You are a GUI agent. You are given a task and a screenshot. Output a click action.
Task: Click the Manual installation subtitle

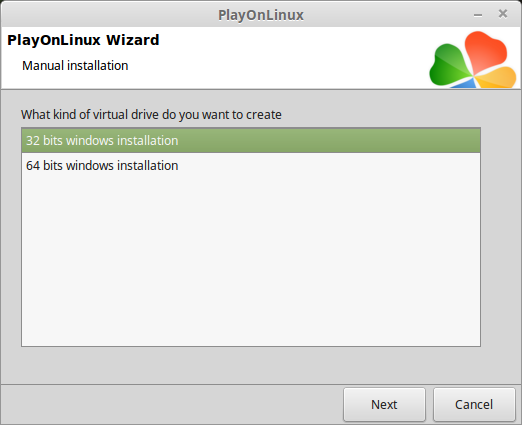(75, 66)
